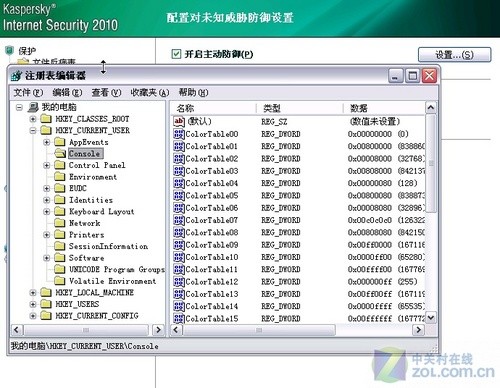This screenshot has height=388, width=500.
Task: Select the Volatile Environment key
Action: click(x=112, y=281)
